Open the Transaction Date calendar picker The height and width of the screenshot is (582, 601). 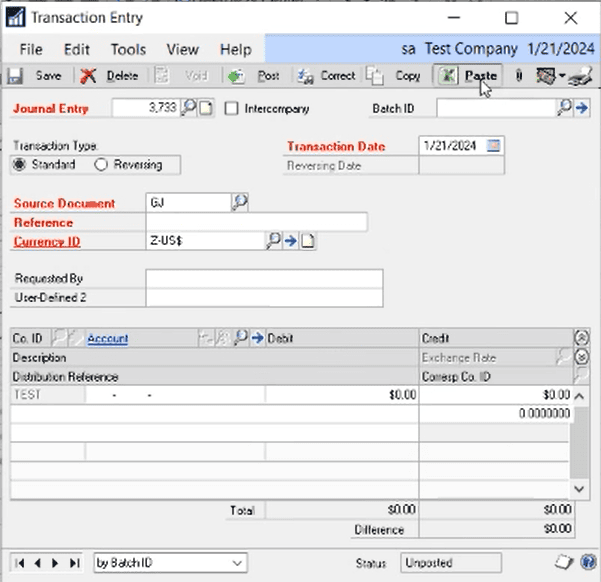coord(493,146)
